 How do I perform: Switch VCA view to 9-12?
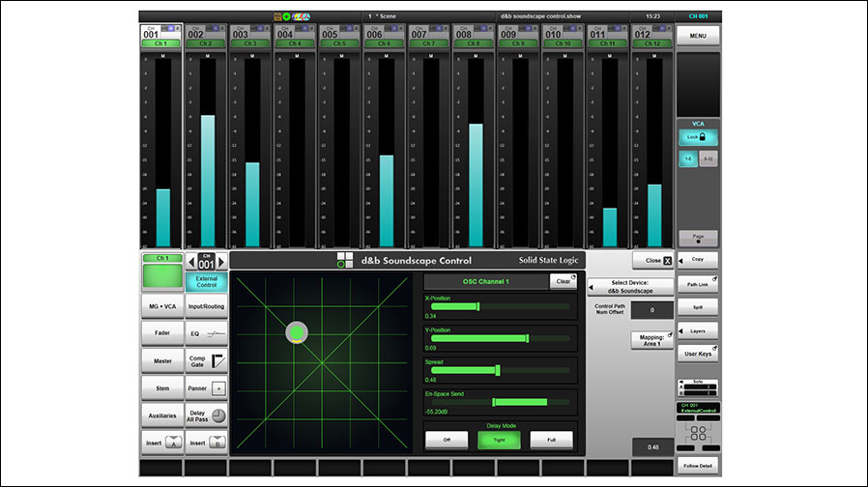[x=709, y=158]
